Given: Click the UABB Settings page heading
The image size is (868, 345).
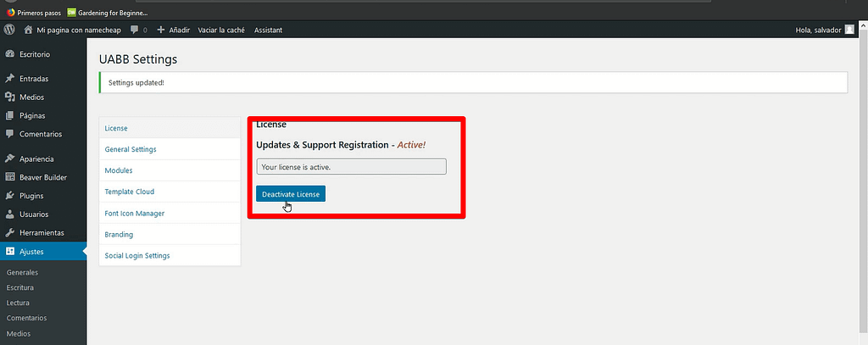Looking at the screenshot, I should pyautogui.click(x=138, y=58).
